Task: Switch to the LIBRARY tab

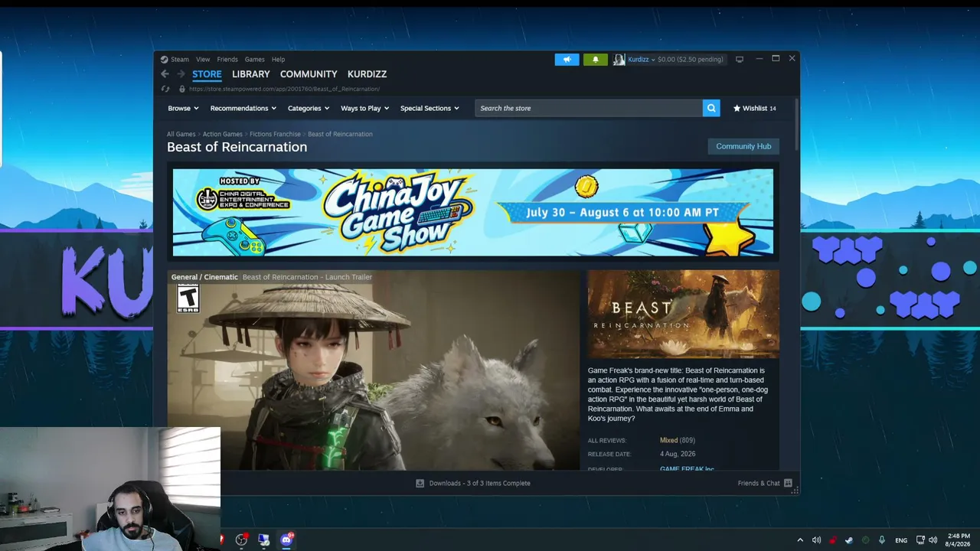Action: pos(251,74)
